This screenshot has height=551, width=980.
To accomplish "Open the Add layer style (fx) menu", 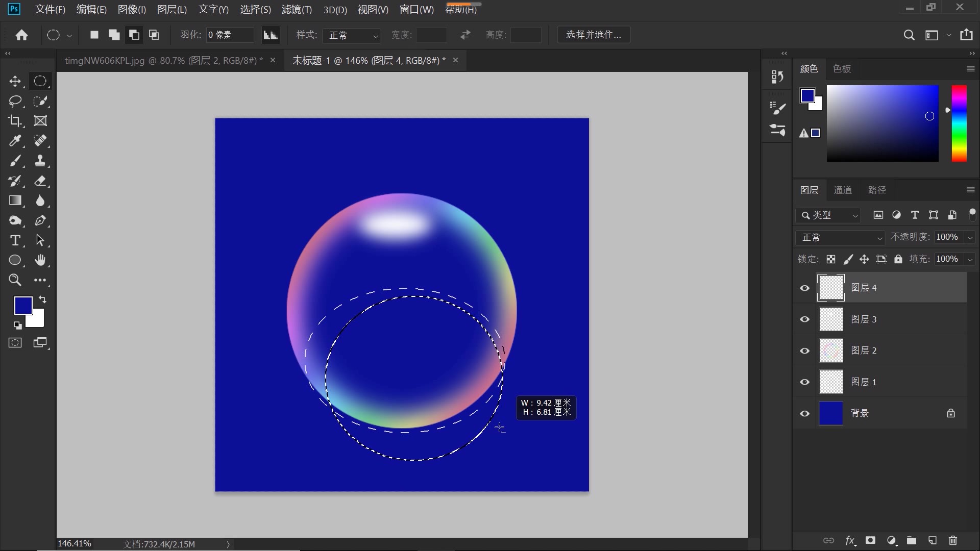I will (x=850, y=541).
